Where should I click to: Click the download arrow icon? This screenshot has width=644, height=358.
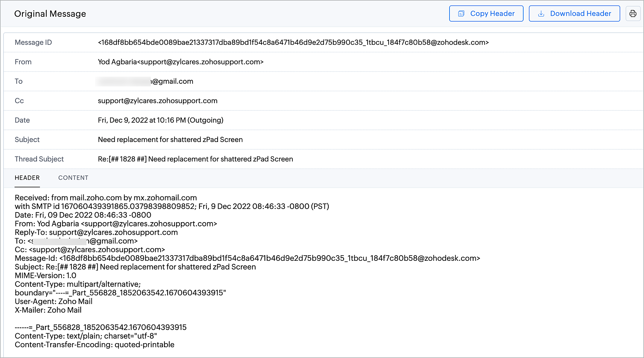coord(541,14)
